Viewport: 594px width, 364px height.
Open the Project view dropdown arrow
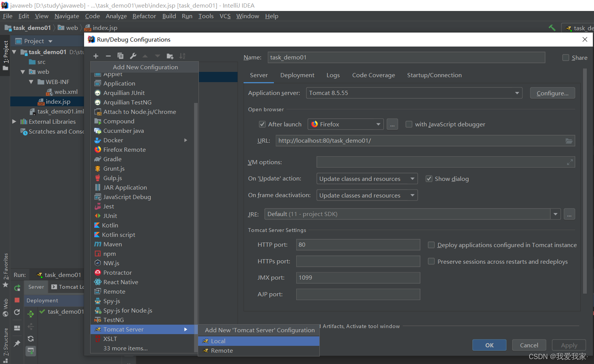(x=50, y=41)
